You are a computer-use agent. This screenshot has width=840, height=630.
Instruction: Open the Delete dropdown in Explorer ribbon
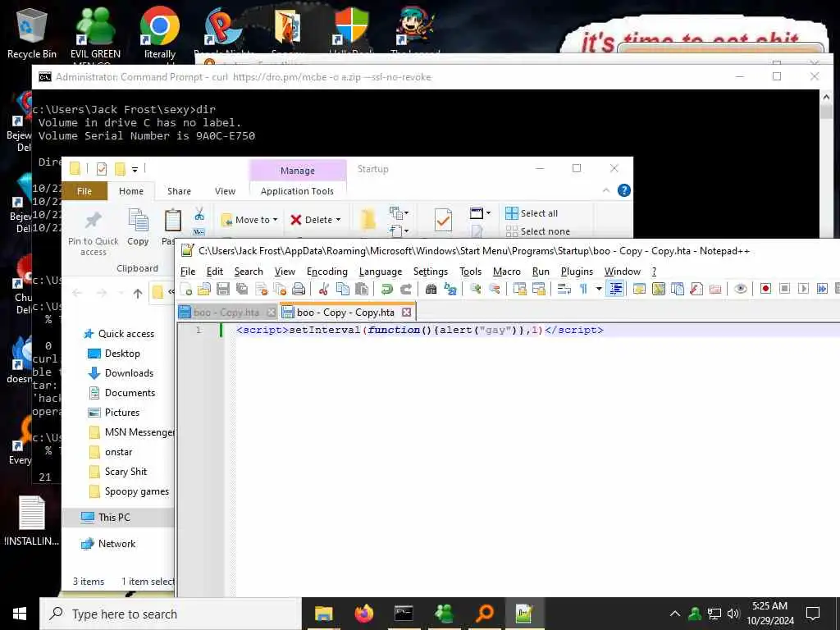(315, 220)
